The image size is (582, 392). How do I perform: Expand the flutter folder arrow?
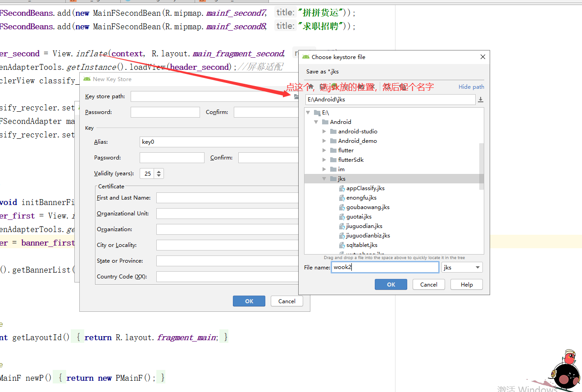point(324,150)
